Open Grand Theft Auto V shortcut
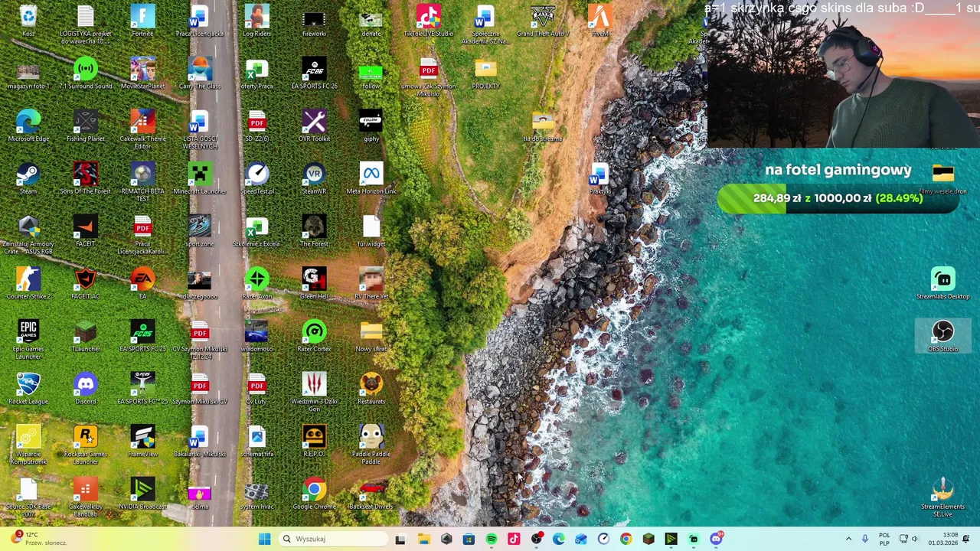Screen dimensions: 980x551 (543, 21)
